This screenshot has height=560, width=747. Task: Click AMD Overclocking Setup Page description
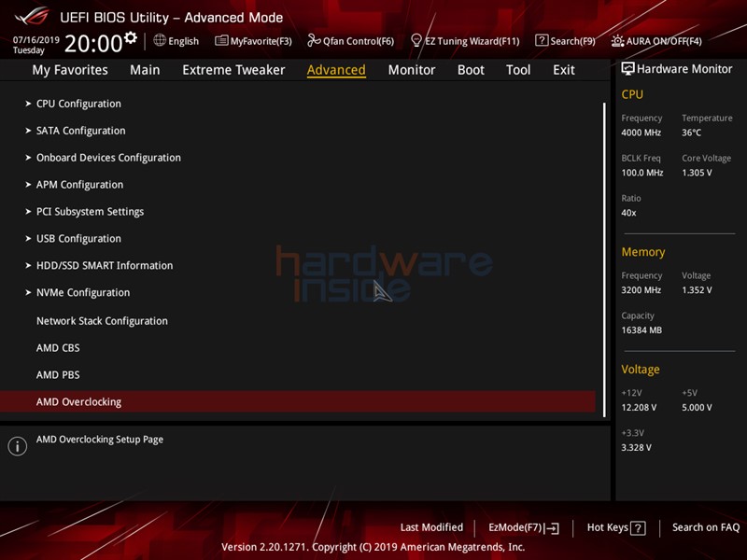click(x=100, y=439)
